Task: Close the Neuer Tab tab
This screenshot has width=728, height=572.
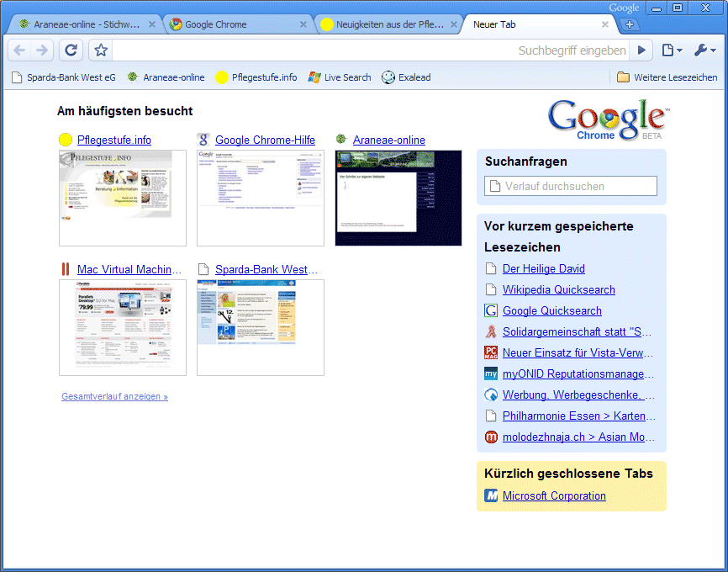Action: click(x=605, y=24)
